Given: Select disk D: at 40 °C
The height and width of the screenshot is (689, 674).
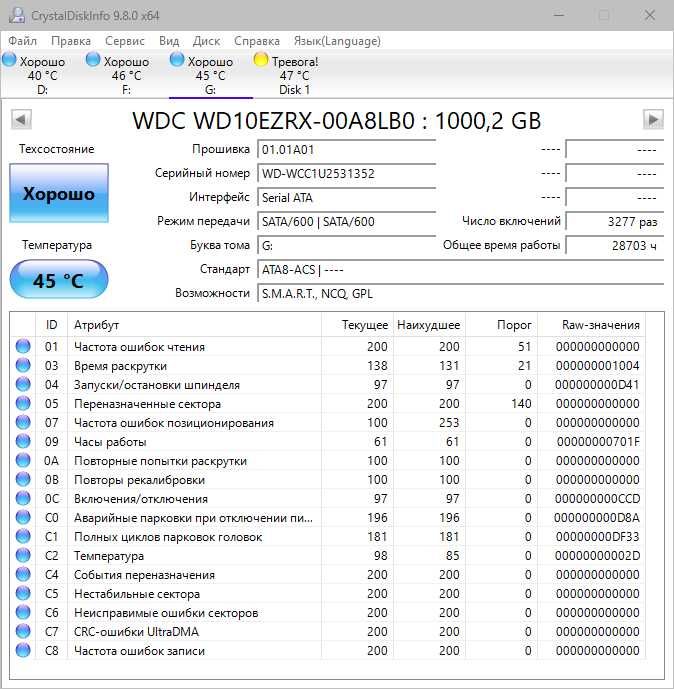Looking at the screenshot, I should (x=42, y=75).
